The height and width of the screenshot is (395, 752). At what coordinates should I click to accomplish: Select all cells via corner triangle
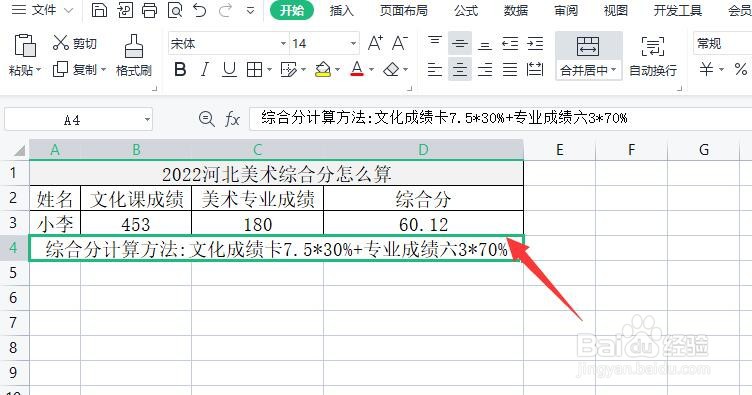tap(18, 151)
